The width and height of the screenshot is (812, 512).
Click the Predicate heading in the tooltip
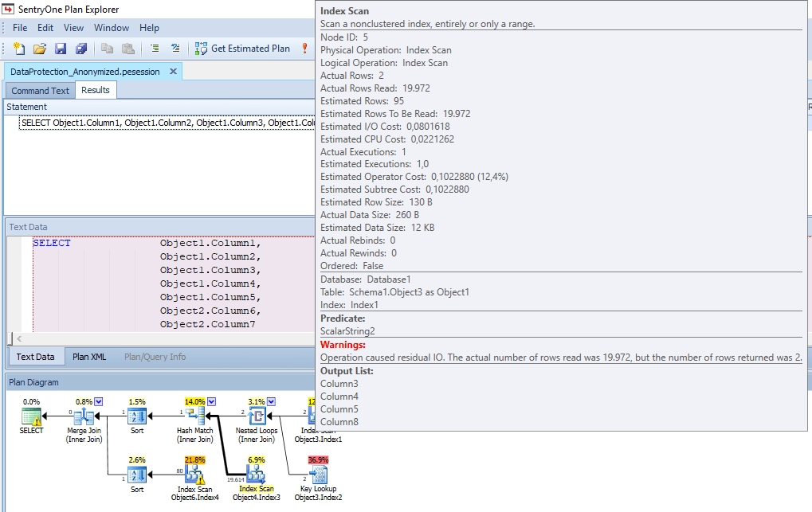(x=343, y=319)
